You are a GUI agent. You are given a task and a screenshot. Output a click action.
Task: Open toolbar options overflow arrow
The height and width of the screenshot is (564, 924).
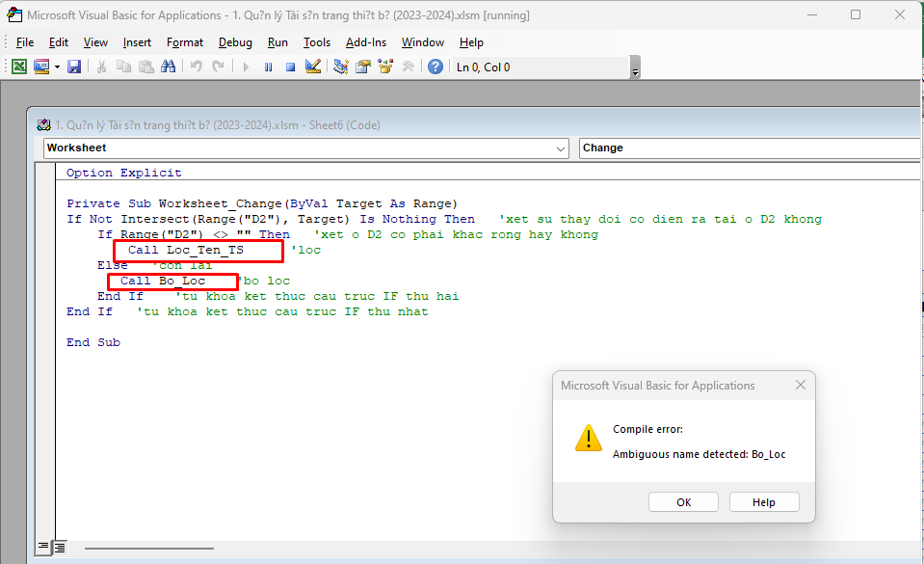point(635,67)
